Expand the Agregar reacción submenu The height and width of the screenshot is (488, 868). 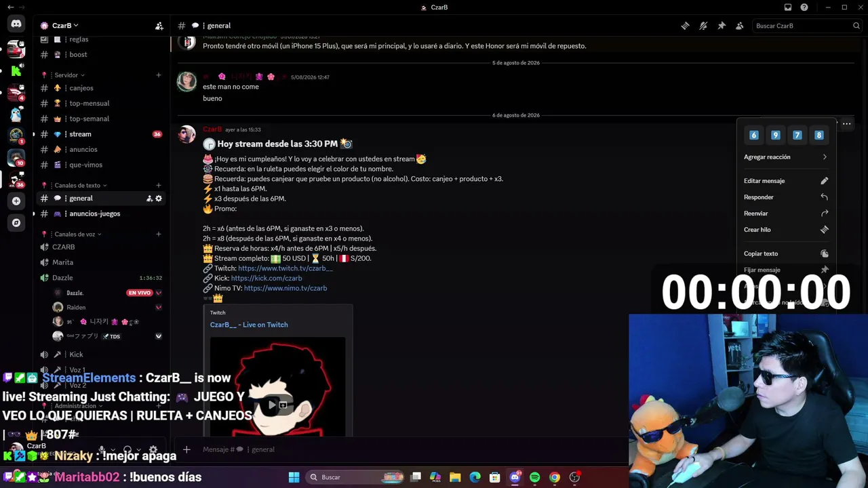coord(785,157)
